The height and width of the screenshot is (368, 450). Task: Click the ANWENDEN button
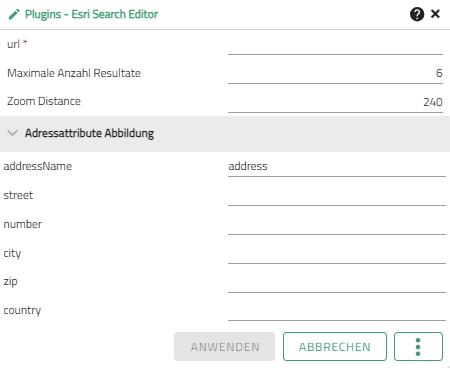pyautogui.click(x=224, y=347)
